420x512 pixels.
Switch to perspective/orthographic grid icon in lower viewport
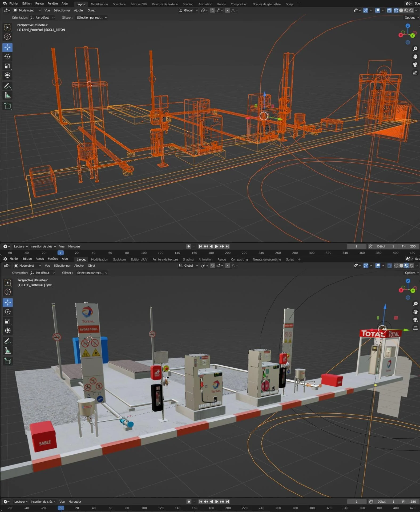pyautogui.click(x=415, y=328)
